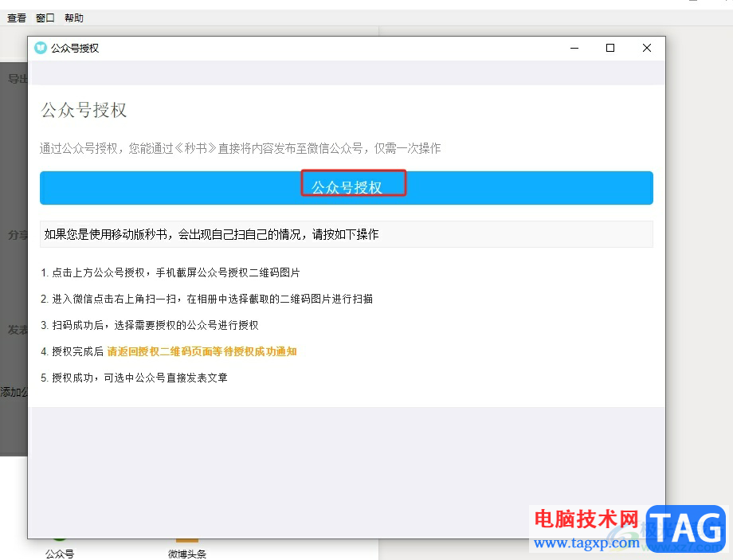Maximize the 公众号授权 dialog
Viewport: 733px width, 560px height.
click(x=610, y=48)
